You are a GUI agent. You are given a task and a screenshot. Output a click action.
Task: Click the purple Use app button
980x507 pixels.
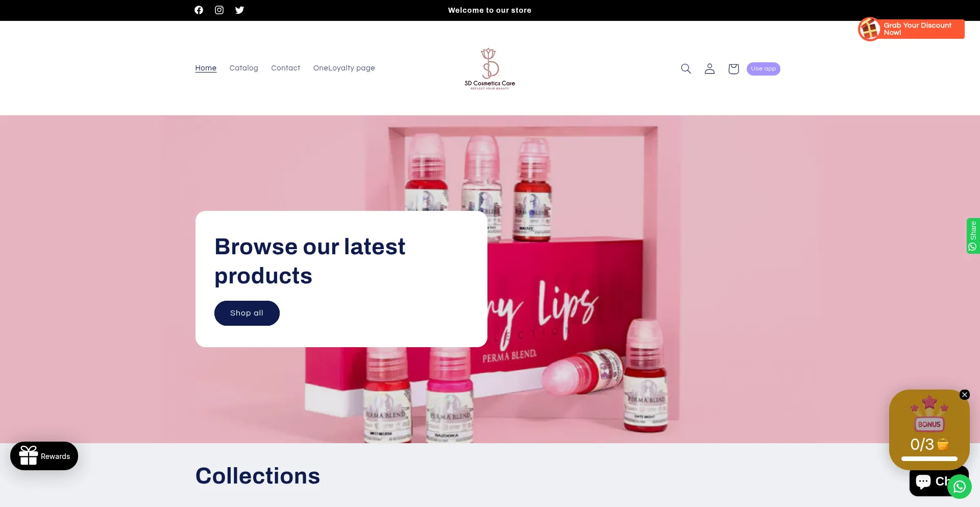pos(763,68)
